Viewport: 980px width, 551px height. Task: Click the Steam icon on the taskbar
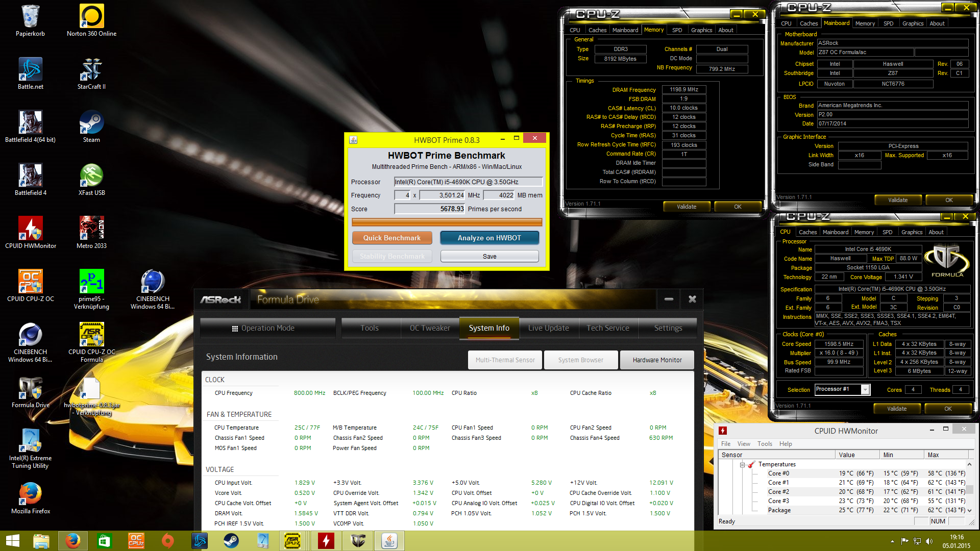coord(231,541)
